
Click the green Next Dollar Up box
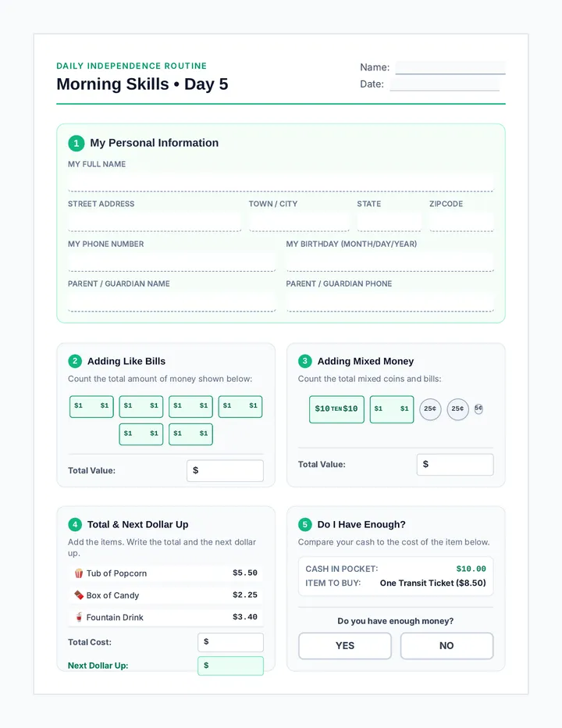tap(230, 666)
